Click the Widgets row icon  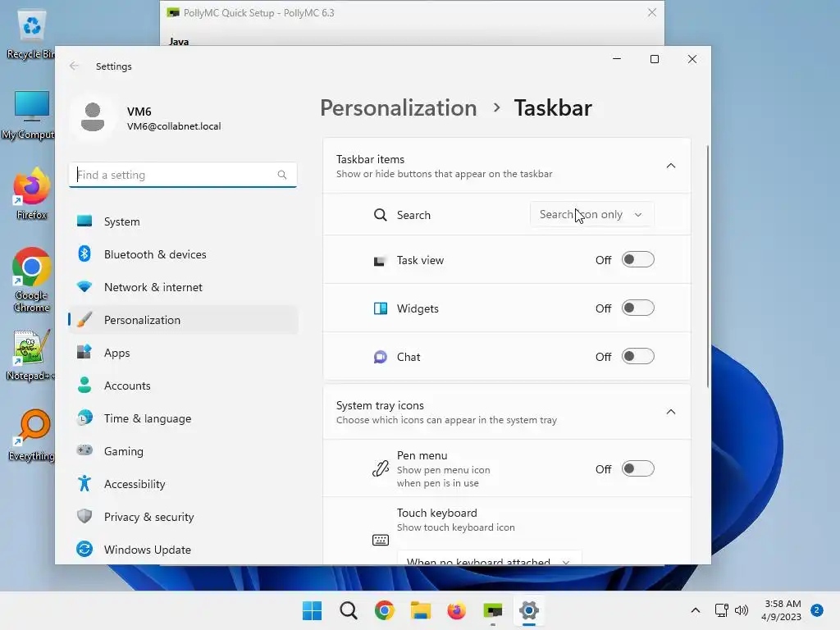pos(381,308)
